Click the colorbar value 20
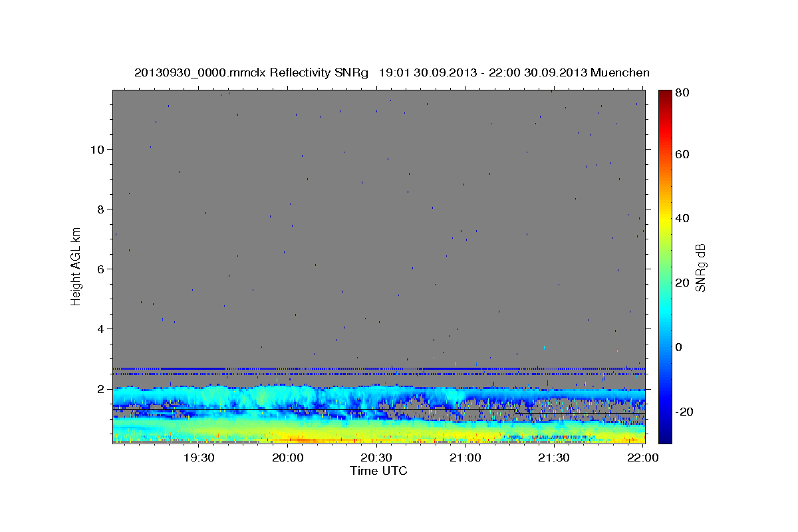Viewport: 798px width, 532px height. pyautogui.click(x=682, y=283)
